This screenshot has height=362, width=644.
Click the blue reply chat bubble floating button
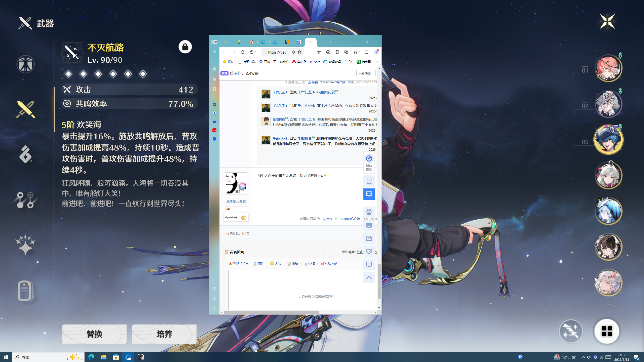point(369,194)
